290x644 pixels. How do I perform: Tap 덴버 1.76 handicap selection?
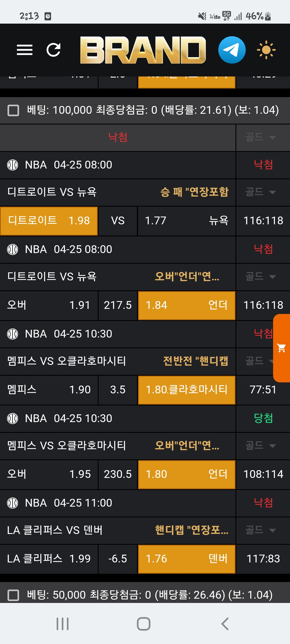tap(186, 559)
